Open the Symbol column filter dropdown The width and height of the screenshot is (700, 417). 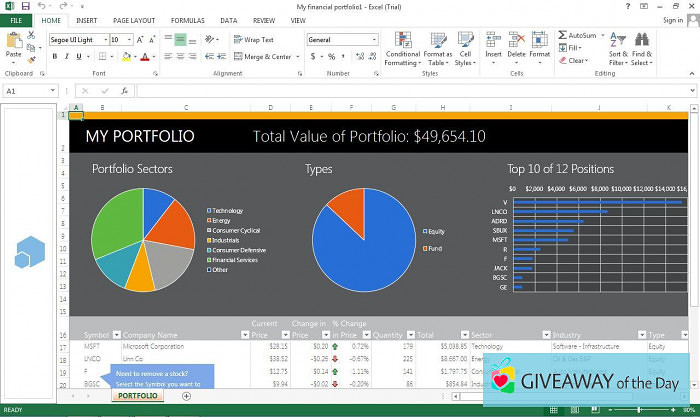116,334
